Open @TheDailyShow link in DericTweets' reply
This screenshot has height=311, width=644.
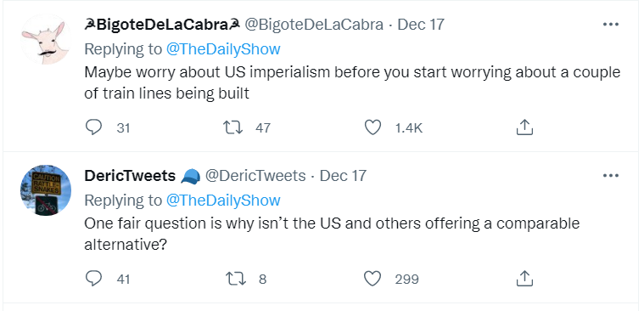223,201
